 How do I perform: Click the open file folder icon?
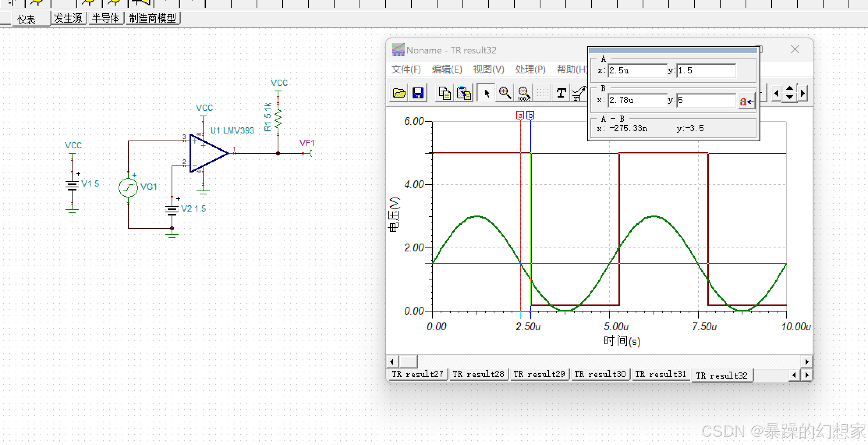[399, 93]
